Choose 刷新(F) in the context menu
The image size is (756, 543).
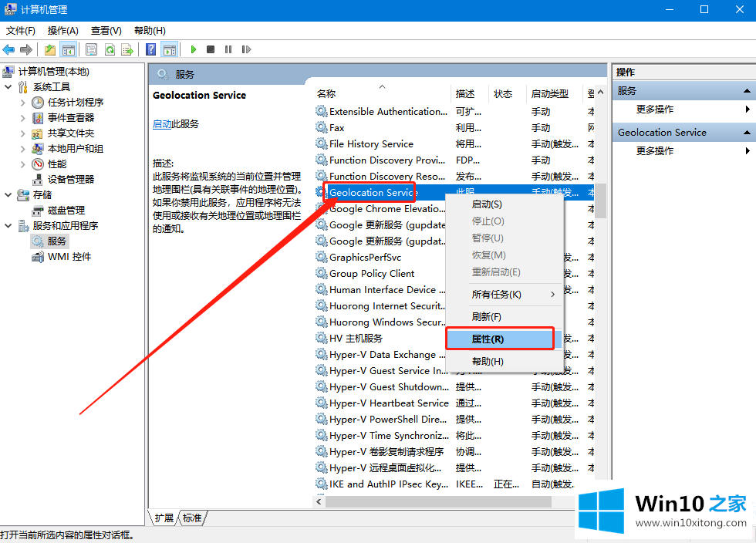[x=505, y=317]
